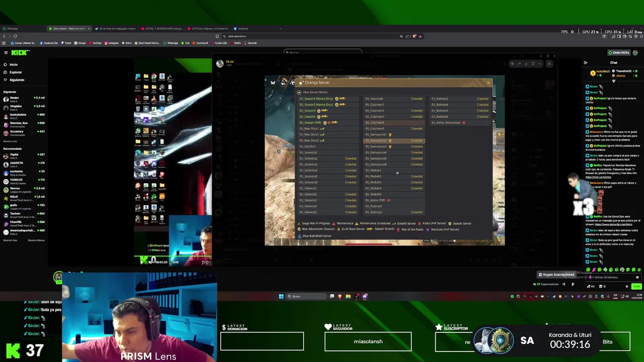Zoom in the image viewer overlay

pyautogui.click(x=512, y=64)
